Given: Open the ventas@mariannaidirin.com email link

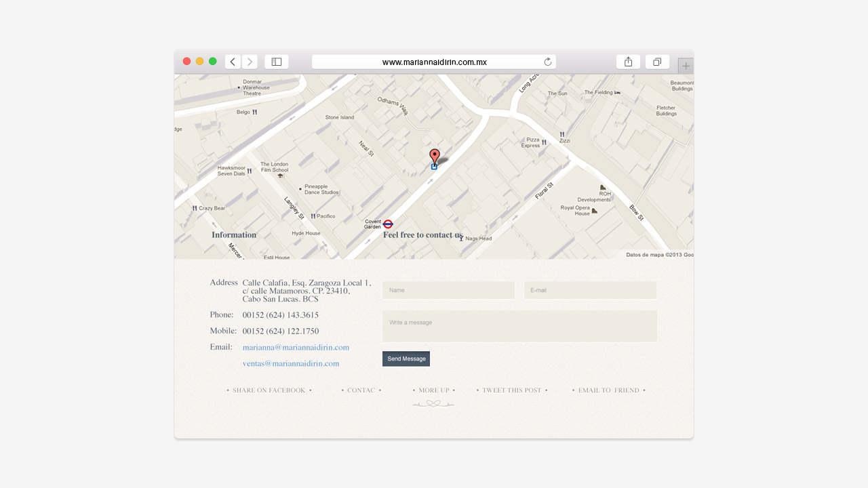Looking at the screenshot, I should (291, 363).
